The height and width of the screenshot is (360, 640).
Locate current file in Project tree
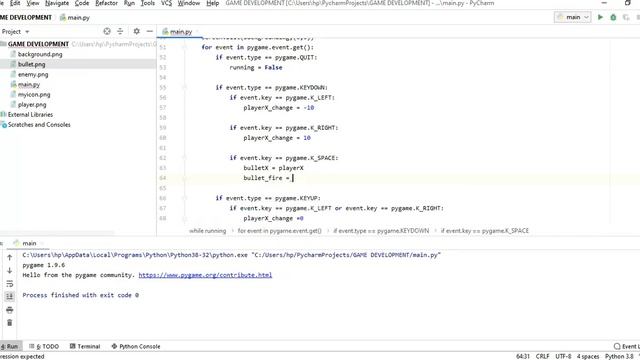(107, 31)
